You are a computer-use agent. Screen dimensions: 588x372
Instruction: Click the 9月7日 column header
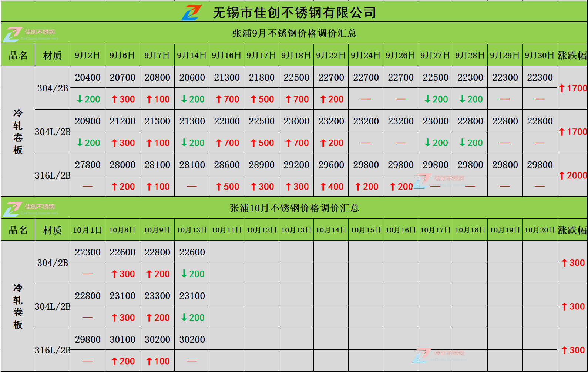[157, 55]
